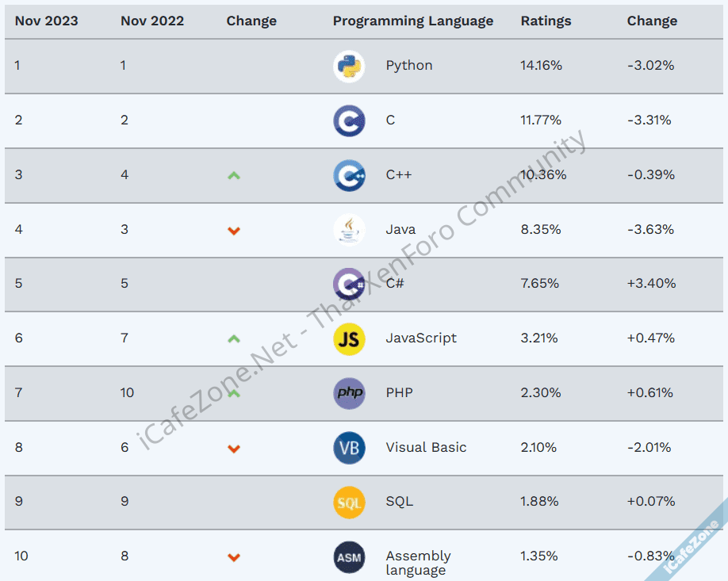Click the Nov 2023 column header

click(x=47, y=21)
